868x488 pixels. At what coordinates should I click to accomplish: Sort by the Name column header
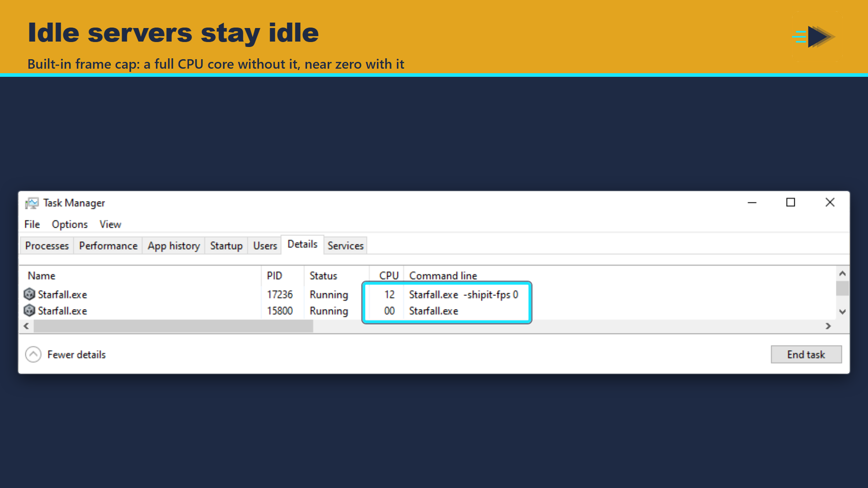140,276
